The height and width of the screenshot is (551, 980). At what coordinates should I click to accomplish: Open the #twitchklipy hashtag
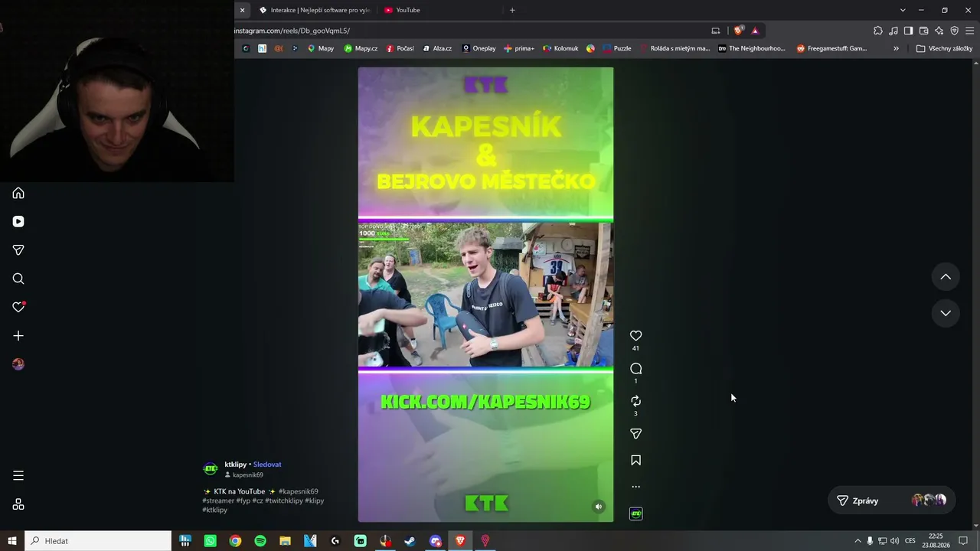click(x=283, y=500)
